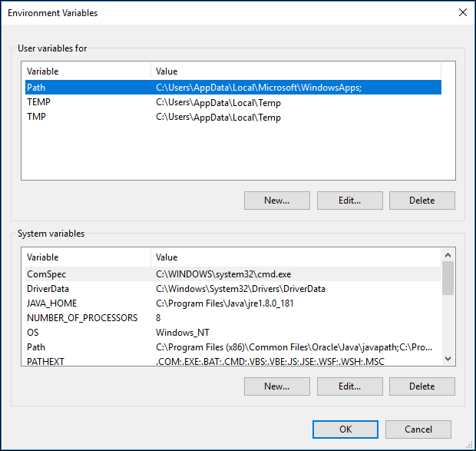The width and height of the screenshot is (476, 451).
Task: Close the Environment Variables dialog
Action: [463, 12]
